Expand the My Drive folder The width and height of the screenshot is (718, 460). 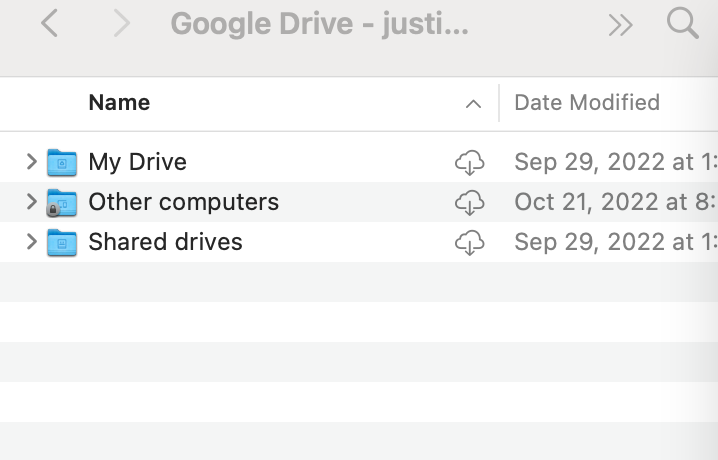(31, 161)
